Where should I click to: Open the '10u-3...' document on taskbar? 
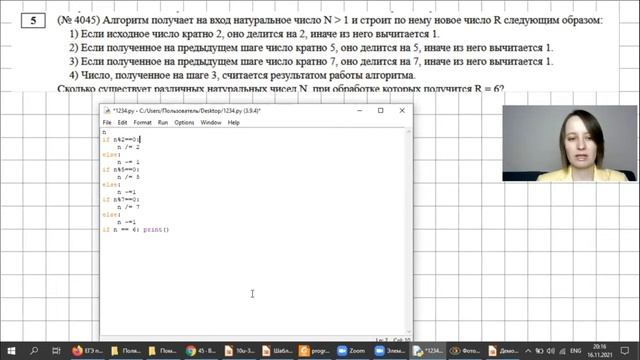coord(239,351)
